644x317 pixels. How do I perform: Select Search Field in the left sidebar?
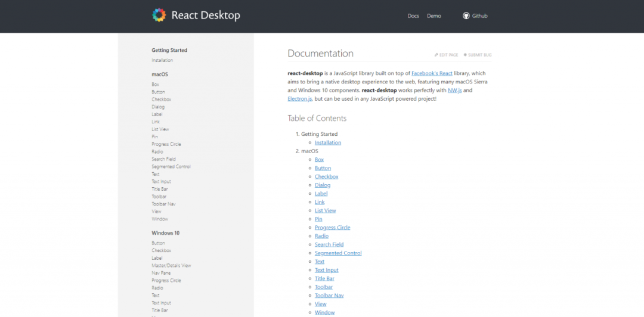click(163, 159)
